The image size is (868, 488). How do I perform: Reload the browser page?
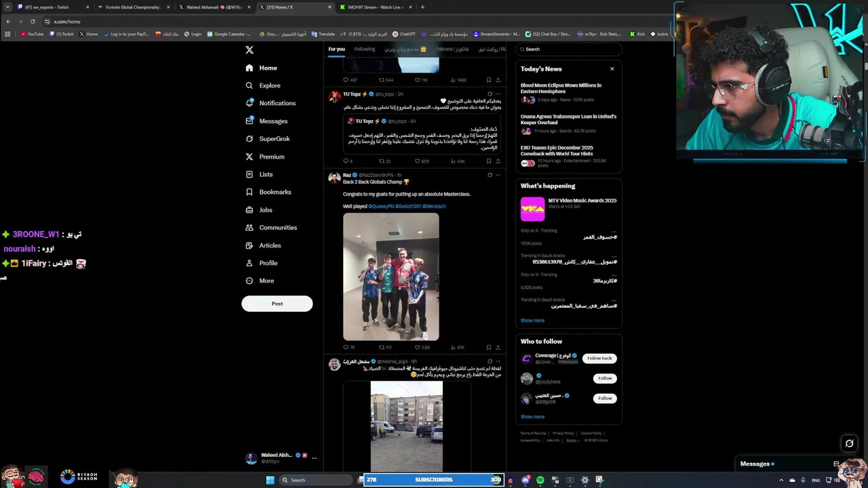click(33, 22)
